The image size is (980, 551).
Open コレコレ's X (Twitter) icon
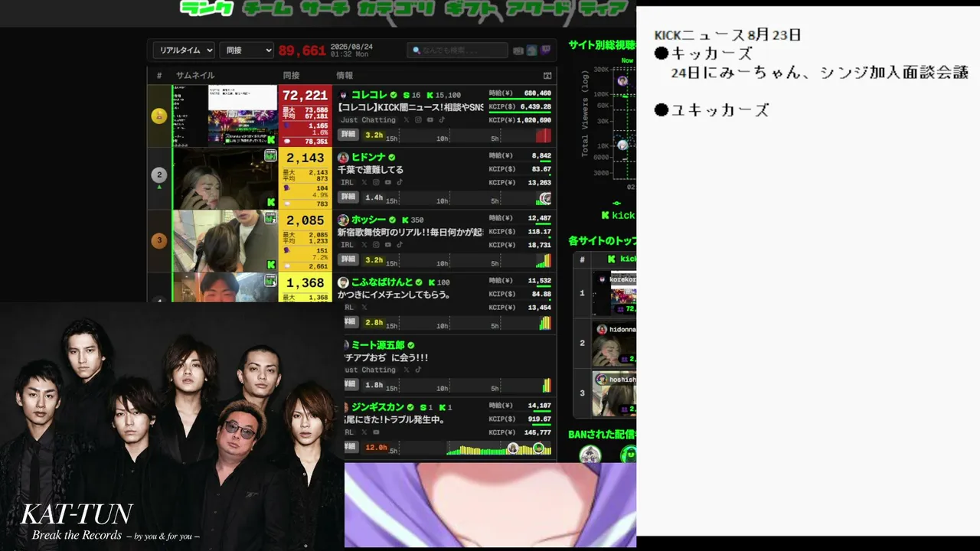407,120
